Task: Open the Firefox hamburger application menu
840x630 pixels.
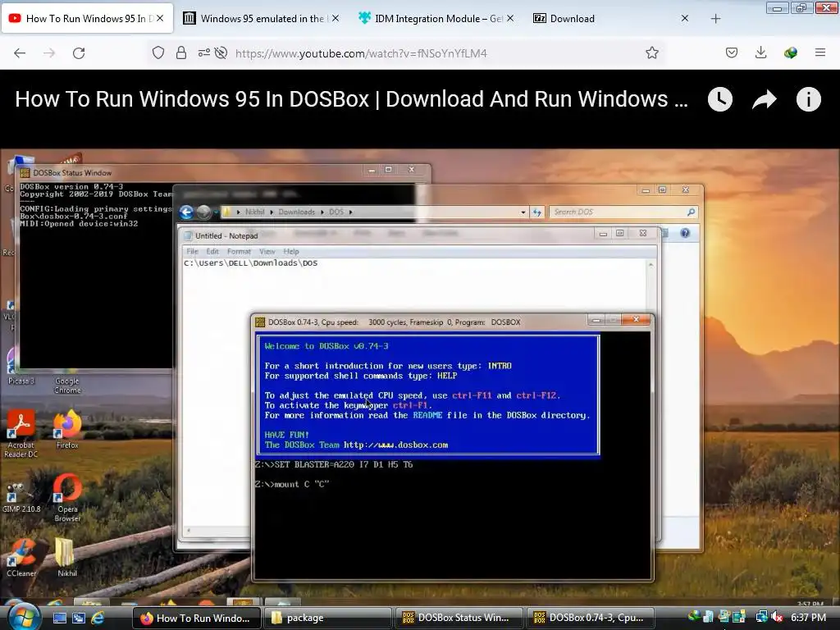Action: (820, 52)
